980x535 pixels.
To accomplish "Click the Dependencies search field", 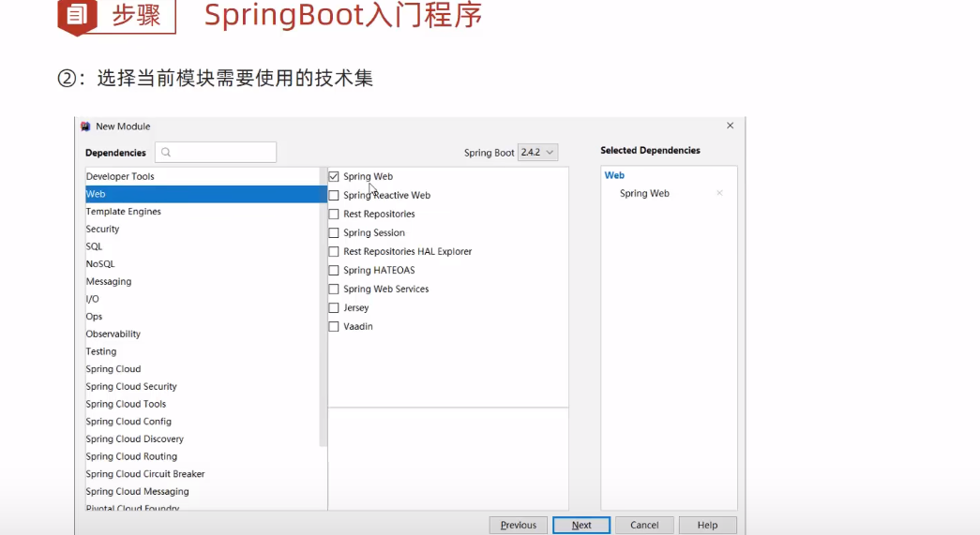I will tap(216, 153).
